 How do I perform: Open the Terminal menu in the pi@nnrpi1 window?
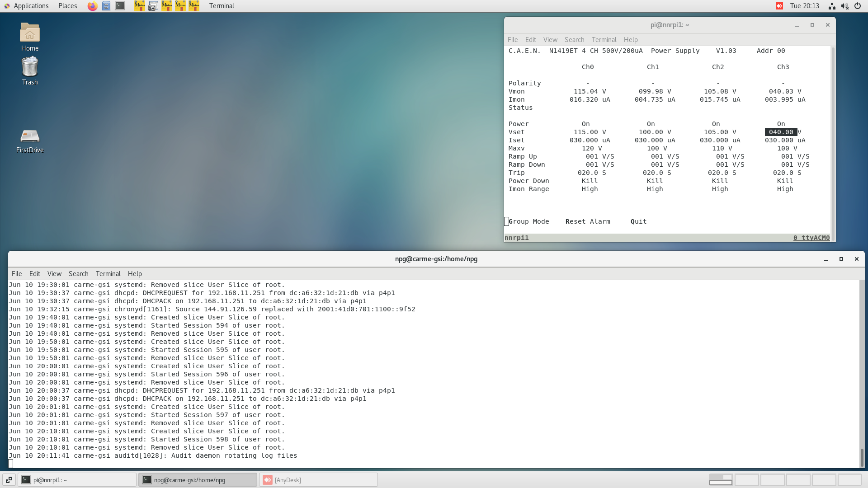604,40
